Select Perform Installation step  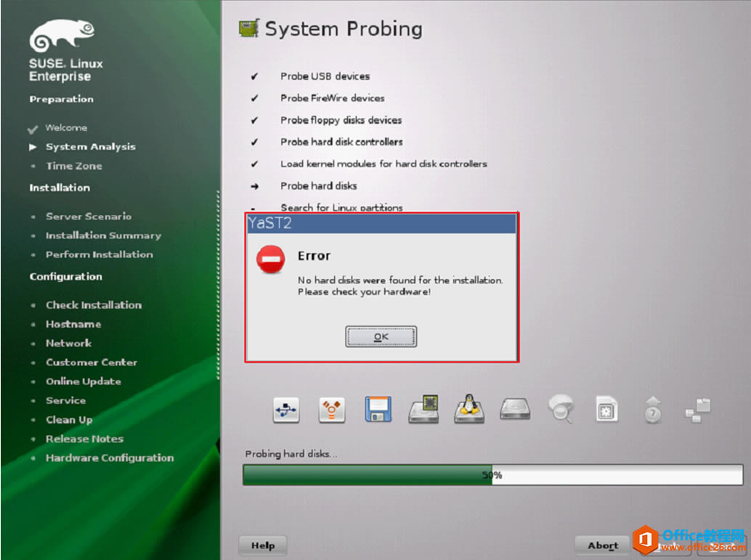(x=100, y=254)
